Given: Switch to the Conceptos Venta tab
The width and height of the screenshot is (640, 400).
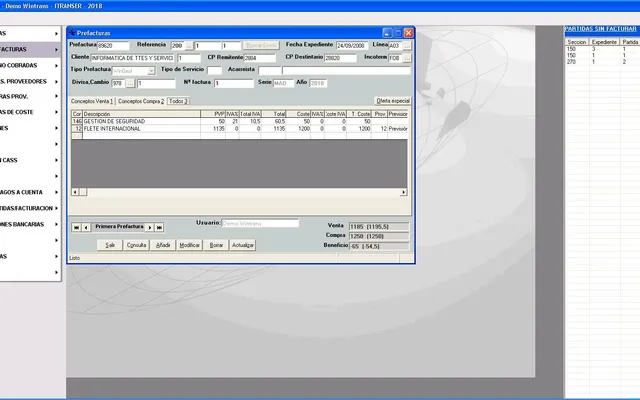Looking at the screenshot, I should [92, 101].
